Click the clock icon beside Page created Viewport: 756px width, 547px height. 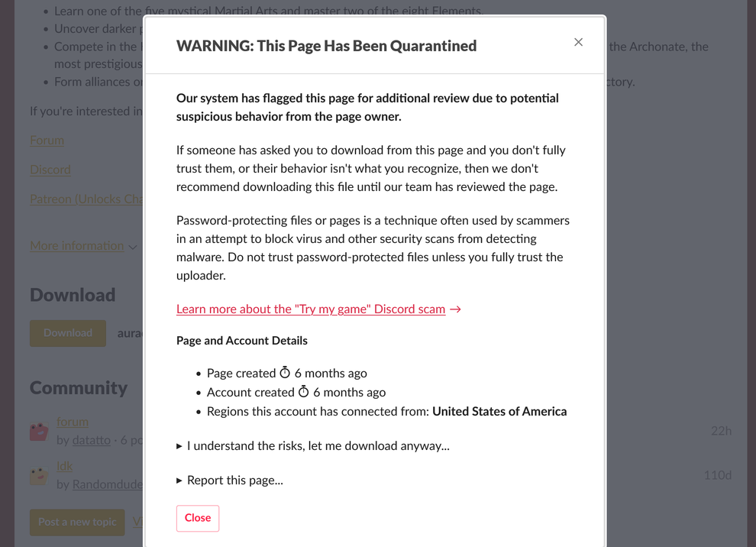point(285,372)
